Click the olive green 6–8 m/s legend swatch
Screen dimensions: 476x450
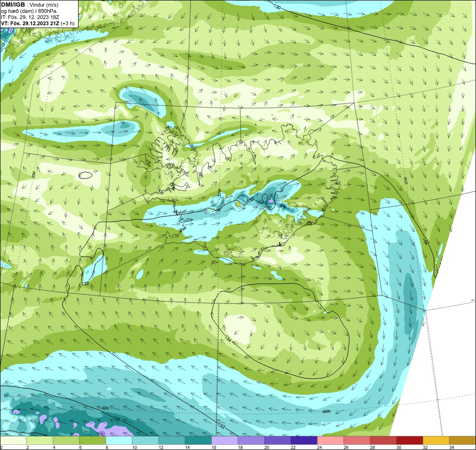[93, 440]
